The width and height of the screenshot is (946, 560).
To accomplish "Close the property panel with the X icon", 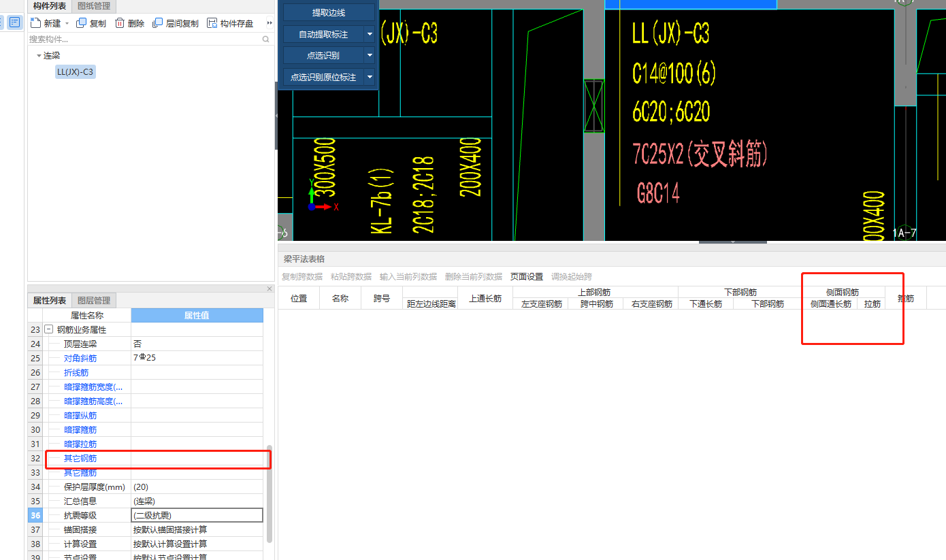I will pyautogui.click(x=269, y=289).
